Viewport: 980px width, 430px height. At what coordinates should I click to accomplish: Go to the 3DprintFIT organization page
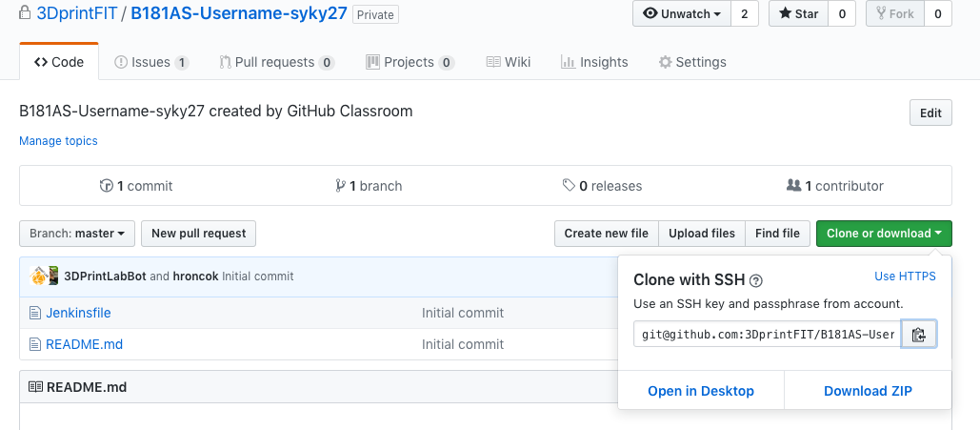[77, 13]
